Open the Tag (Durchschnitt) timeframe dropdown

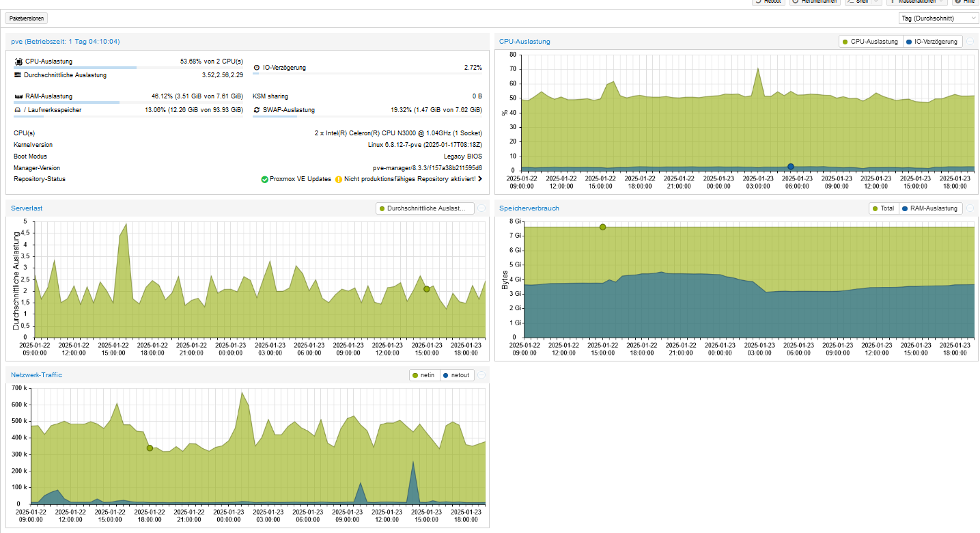(x=939, y=18)
